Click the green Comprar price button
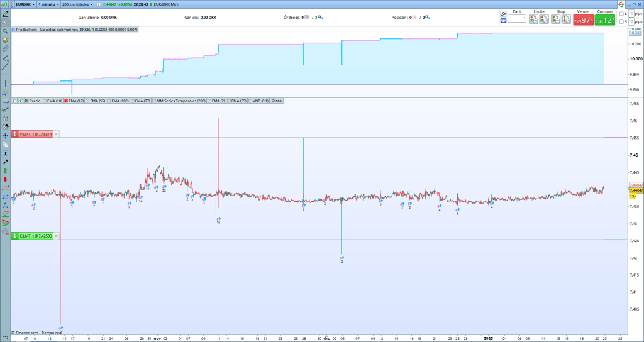Viewport: 644px width, 342px height. point(604,19)
